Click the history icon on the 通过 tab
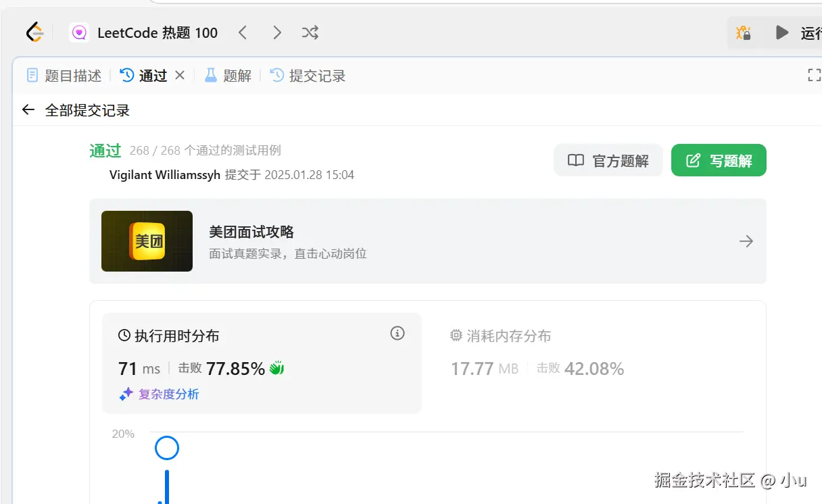Screen dimensions: 822x504 click(127, 75)
